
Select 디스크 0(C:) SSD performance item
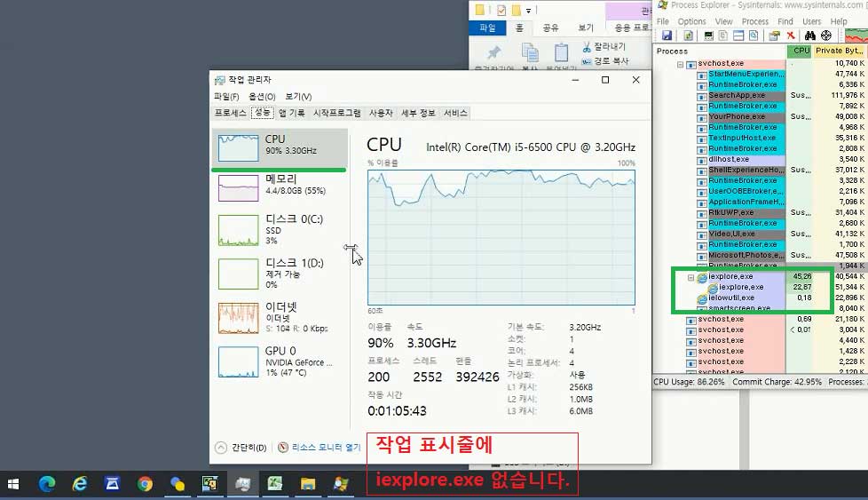(280, 230)
